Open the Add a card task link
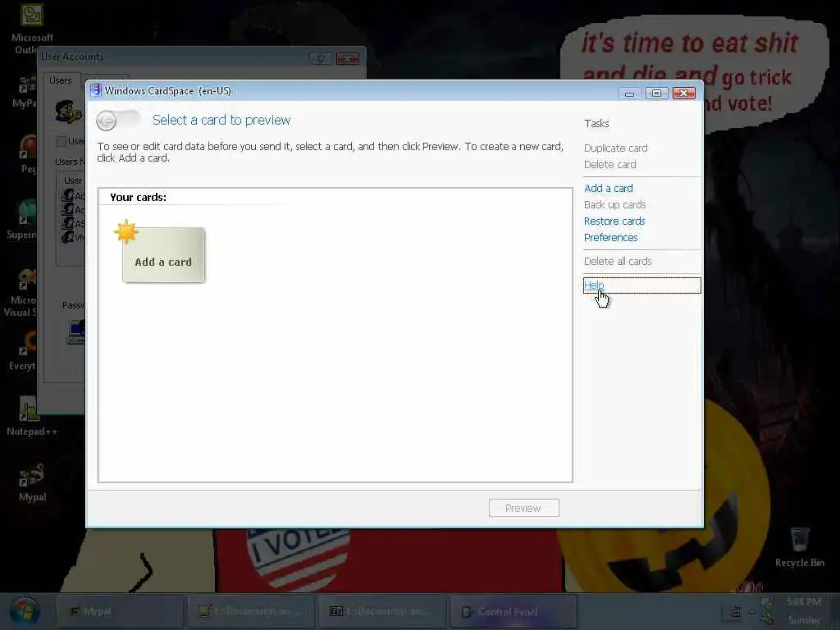The image size is (840, 630). (608, 188)
